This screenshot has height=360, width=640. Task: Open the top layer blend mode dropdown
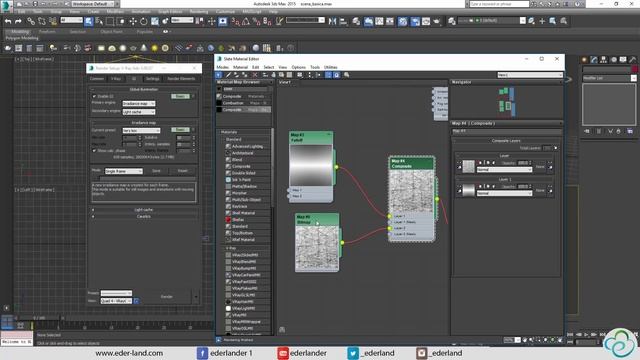504,169
